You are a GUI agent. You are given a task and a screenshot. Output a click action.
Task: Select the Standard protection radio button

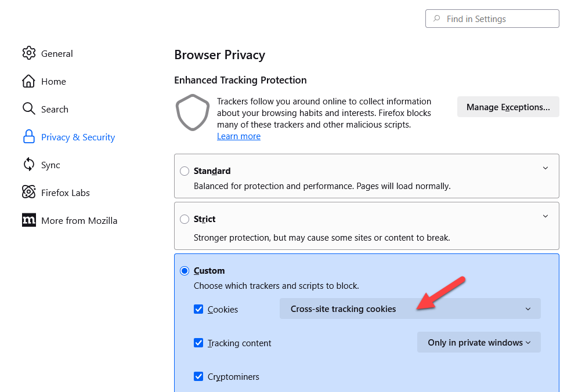tap(185, 171)
